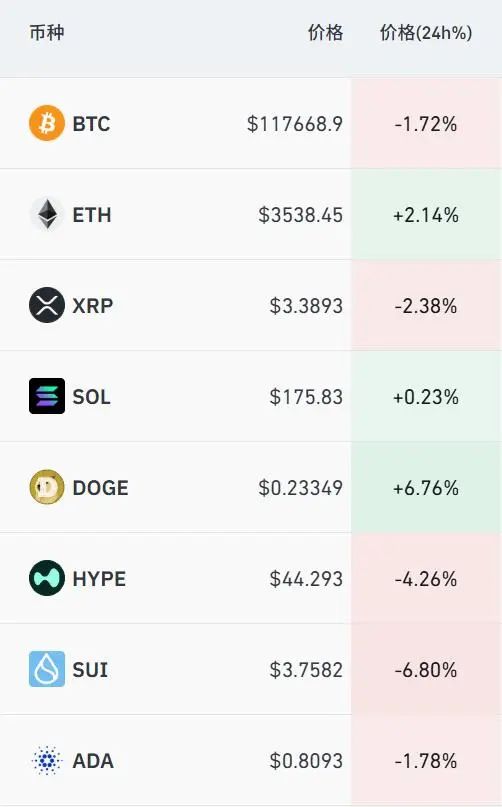
Task: Select the Cardano ADA dotted icon
Action: (x=47, y=760)
